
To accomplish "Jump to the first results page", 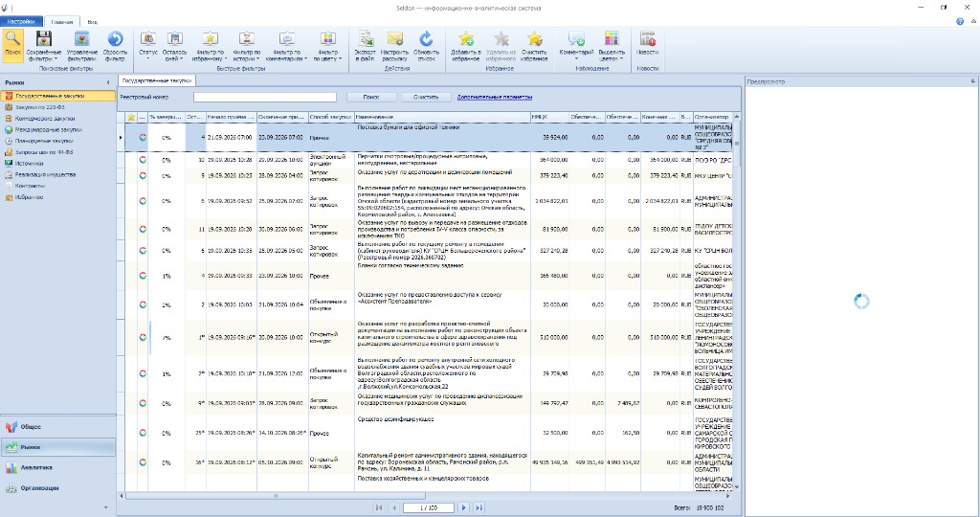I will 379,507.
